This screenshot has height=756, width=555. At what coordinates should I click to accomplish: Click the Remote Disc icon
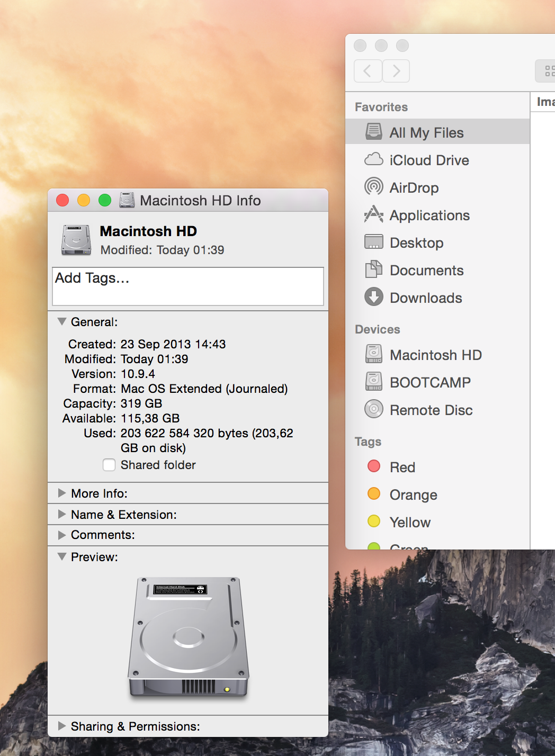click(374, 409)
